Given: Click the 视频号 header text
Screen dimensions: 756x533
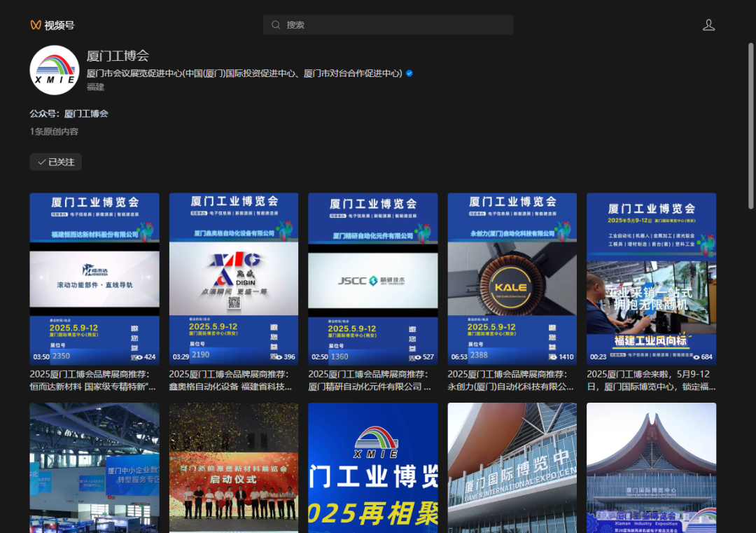Looking at the screenshot, I should pos(59,25).
